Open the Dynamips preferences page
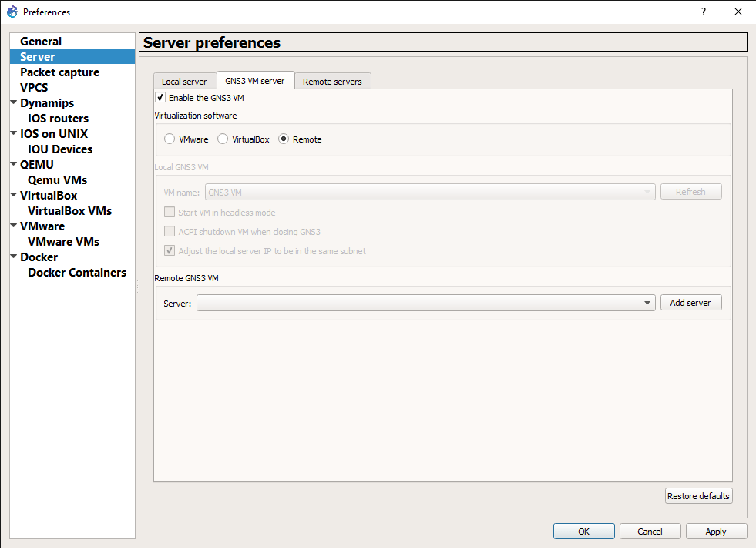The height and width of the screenshot is (550, 756). pos(47,103)
